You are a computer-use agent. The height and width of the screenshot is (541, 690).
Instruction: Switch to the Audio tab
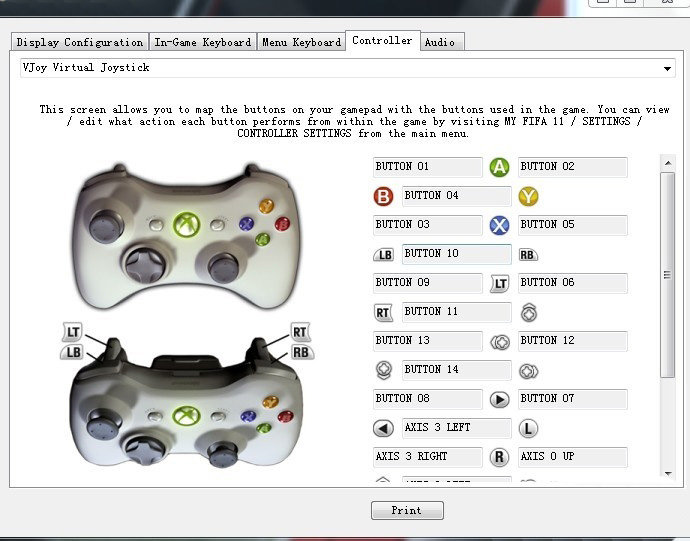(442, 42)
